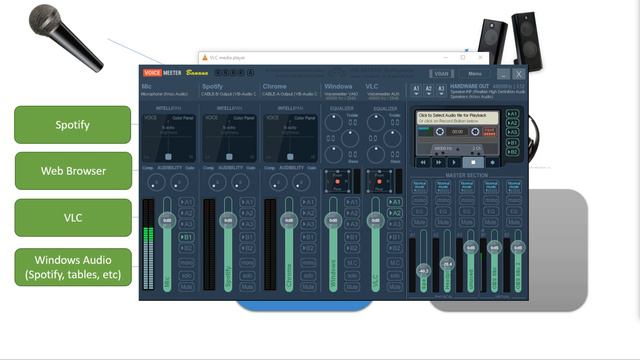Screen dimensions: 640x360
Task: Toggle VLC strip B2 bus routing
Action: click(x=394, y=248)
